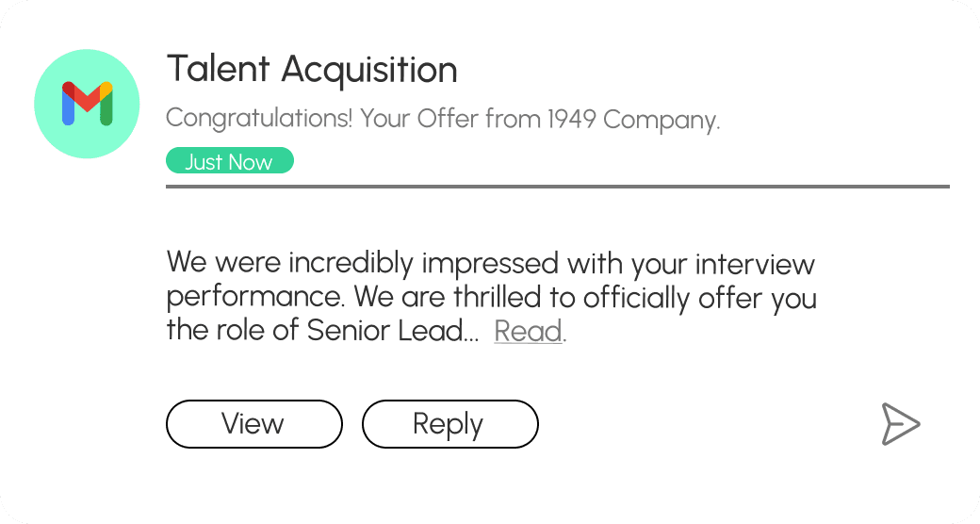
Task: Click "officially offer you" in the message preview
Action: click(700, 298)
